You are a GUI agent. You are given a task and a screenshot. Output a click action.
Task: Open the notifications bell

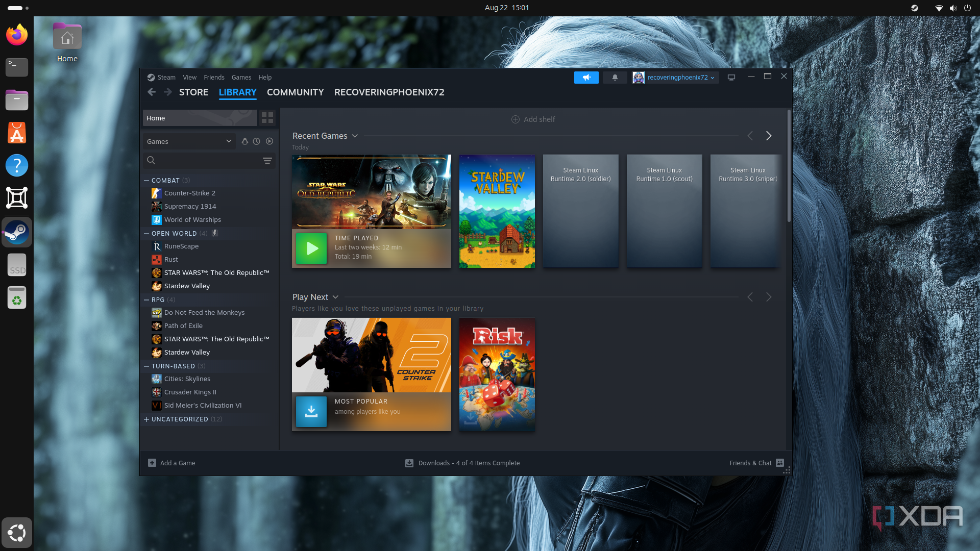[x=615, y=78]
